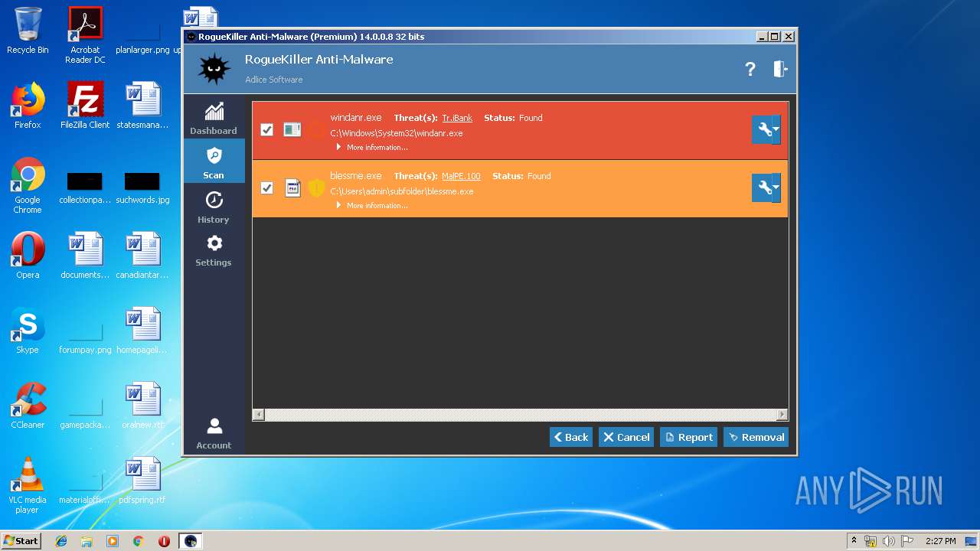Open the Account section

point(214,433)
